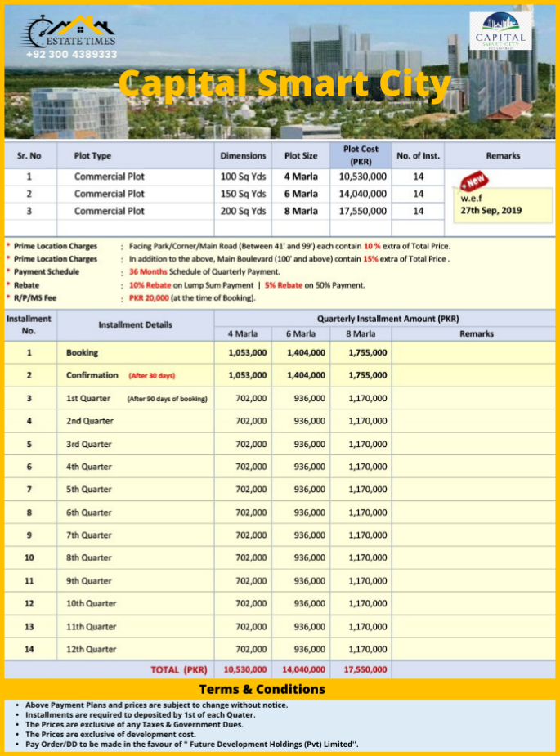Click the 8th Quarter row label
This screenshot has height=756, width=560.
[x=89, y=558]
